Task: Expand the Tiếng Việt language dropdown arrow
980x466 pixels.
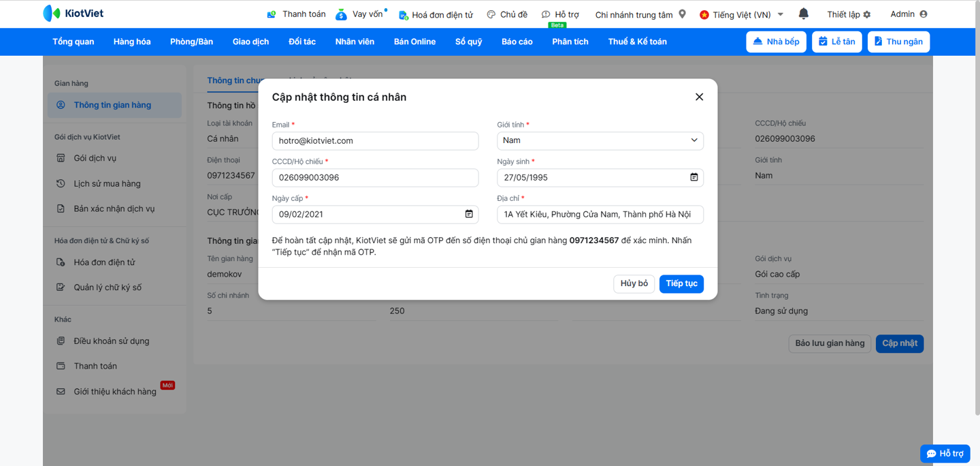Action: pos(781,14)
